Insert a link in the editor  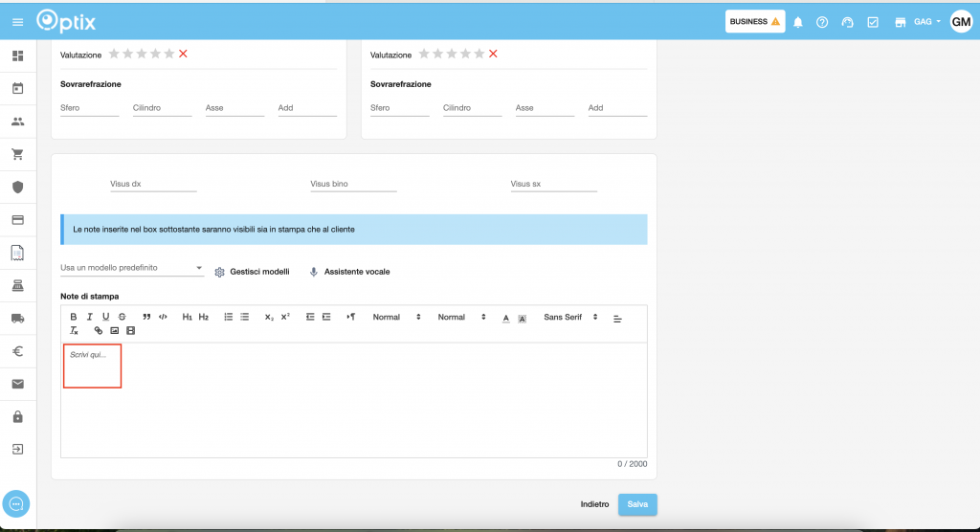pos(98,331)
